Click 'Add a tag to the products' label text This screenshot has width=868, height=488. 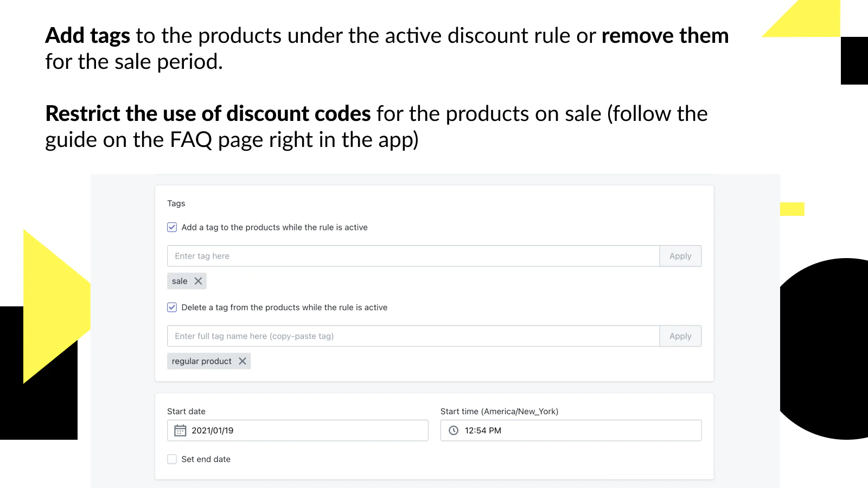(275, 227)
